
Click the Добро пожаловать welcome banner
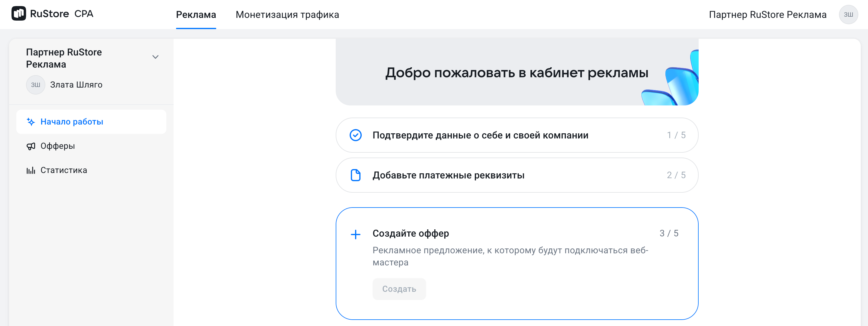coord(517,72)
